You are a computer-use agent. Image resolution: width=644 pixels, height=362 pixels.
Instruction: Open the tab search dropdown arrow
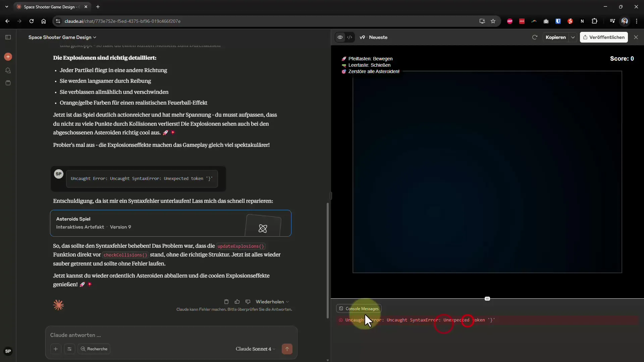[x=7, y=7]
